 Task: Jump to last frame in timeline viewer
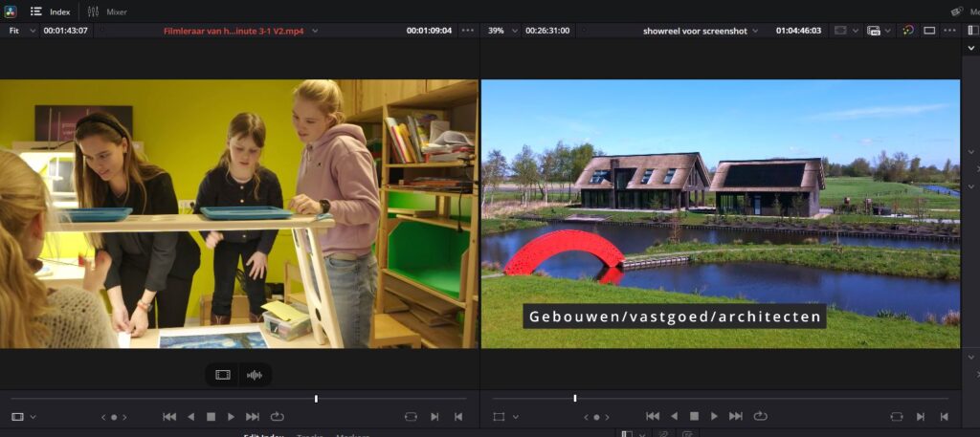[736, 416]
